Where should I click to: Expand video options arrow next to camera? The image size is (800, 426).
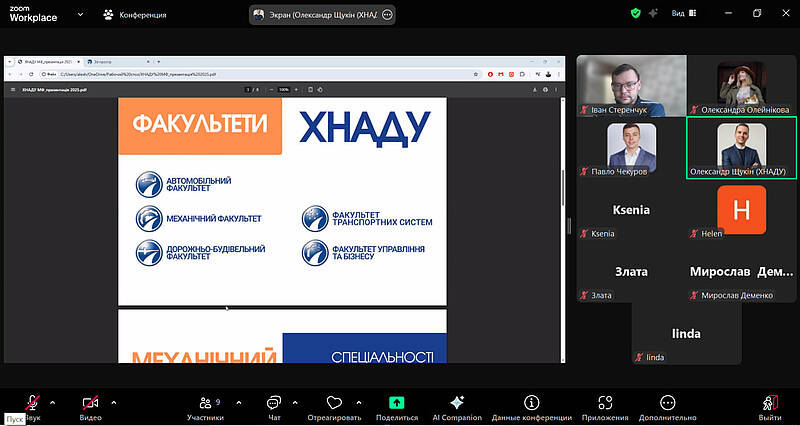[x=114, y=403]
